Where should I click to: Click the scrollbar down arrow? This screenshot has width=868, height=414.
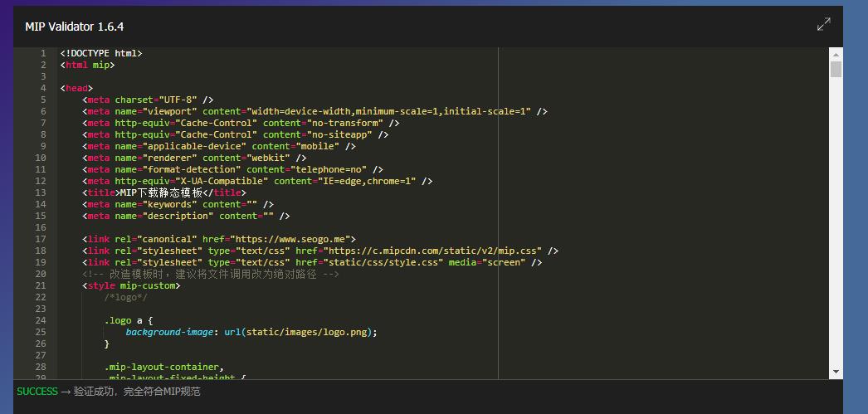(x=836, y=373)
